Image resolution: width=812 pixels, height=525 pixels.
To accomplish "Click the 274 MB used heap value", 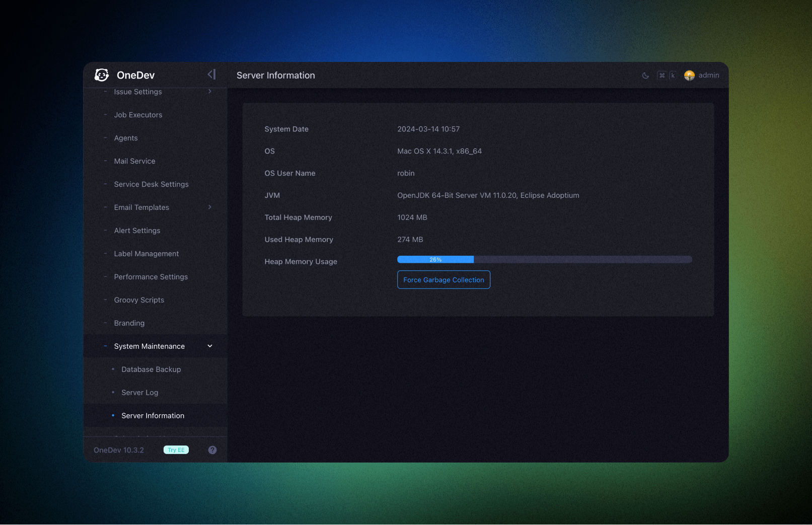I will [410, 240].
